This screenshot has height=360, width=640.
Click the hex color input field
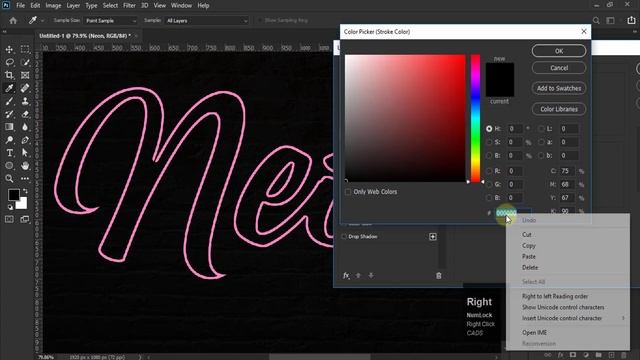pyautogui.click(x=513, y=213)
